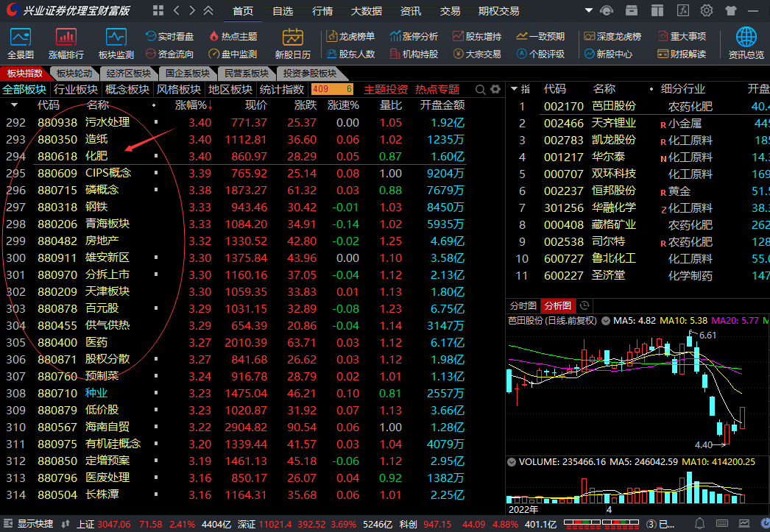Image resolution: width=770 pixels, height=532 pixels.
Task: Expand the title bar dropdown triangle
Action: coord(589,10)
